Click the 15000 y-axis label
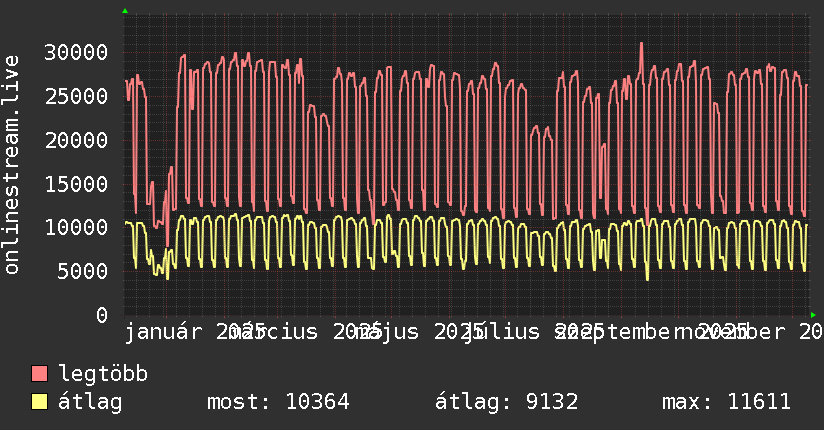 tap(76, 184)
